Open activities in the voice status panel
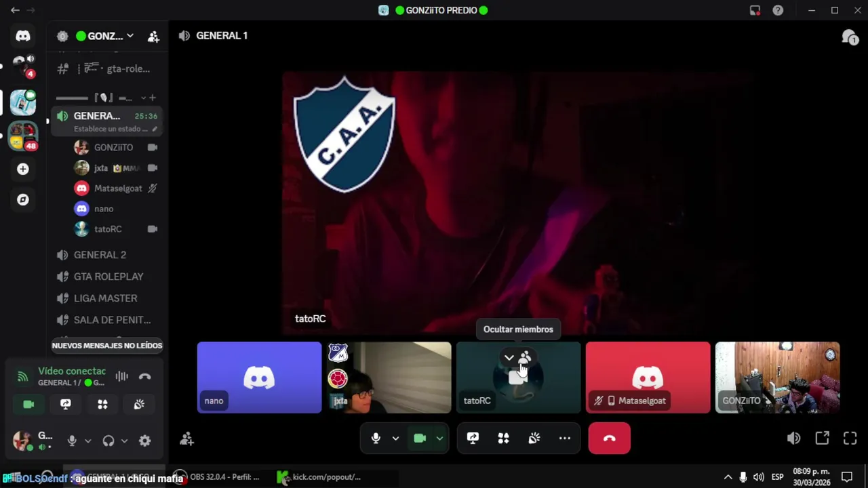Screen dimensions: 868x488 pyautogui.click(x=102, y=404)
